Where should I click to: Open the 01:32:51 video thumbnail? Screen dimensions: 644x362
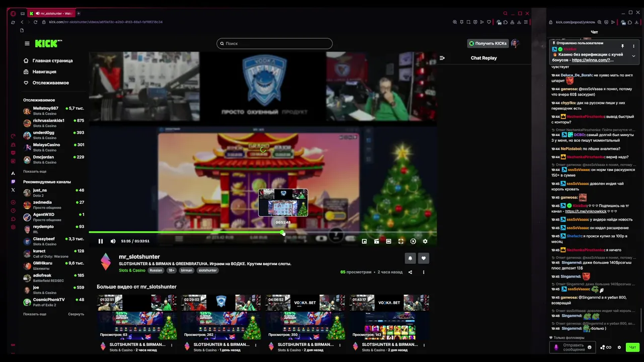tap(137, 317)
